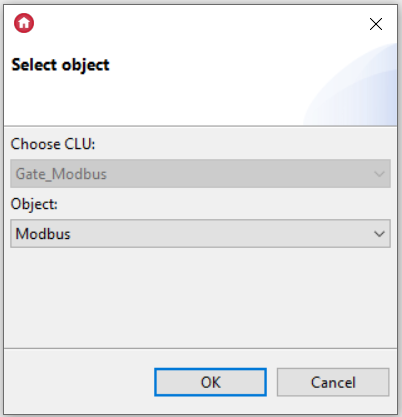Click the Choose CLU dropdown chevron
This screenshot has height=417, width=402.
tap(379, 174)
